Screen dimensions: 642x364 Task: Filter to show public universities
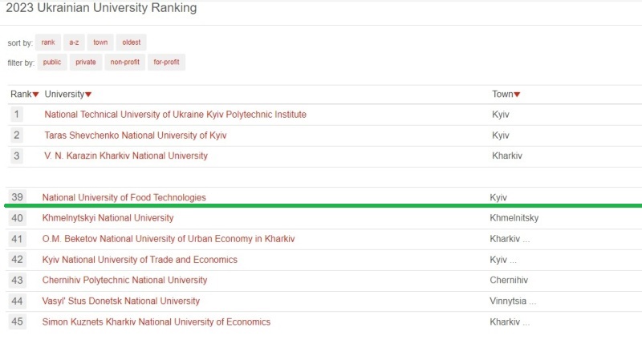pos(52,63)
